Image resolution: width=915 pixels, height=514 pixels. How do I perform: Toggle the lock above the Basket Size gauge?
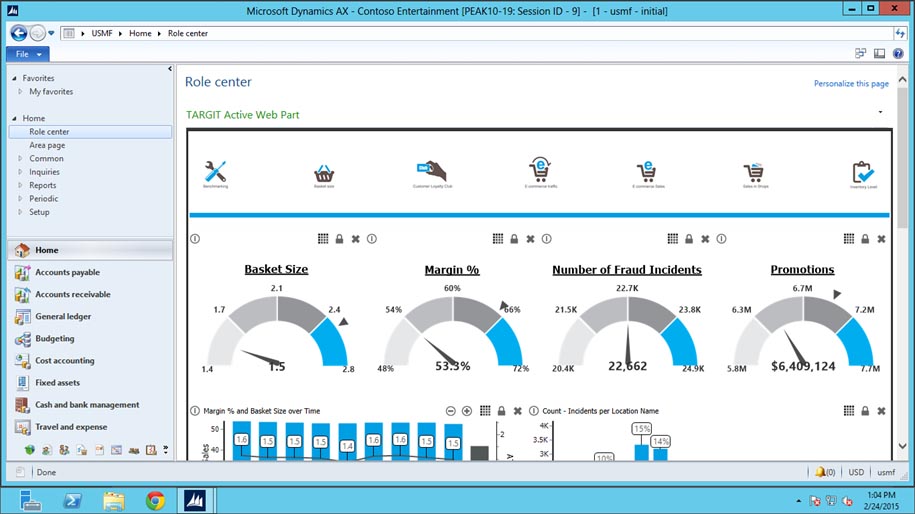click(x=339, y=239)
